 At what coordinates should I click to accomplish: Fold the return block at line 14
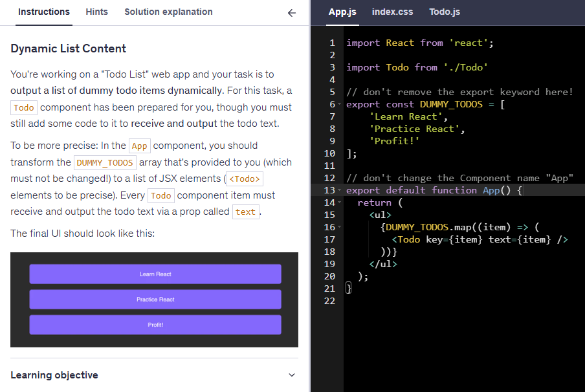click(340, 203)
